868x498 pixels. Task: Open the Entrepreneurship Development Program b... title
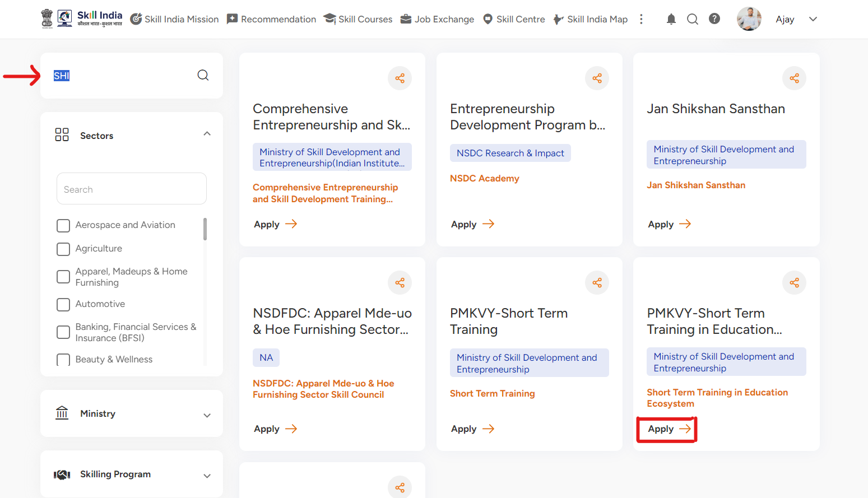(528, 117)
